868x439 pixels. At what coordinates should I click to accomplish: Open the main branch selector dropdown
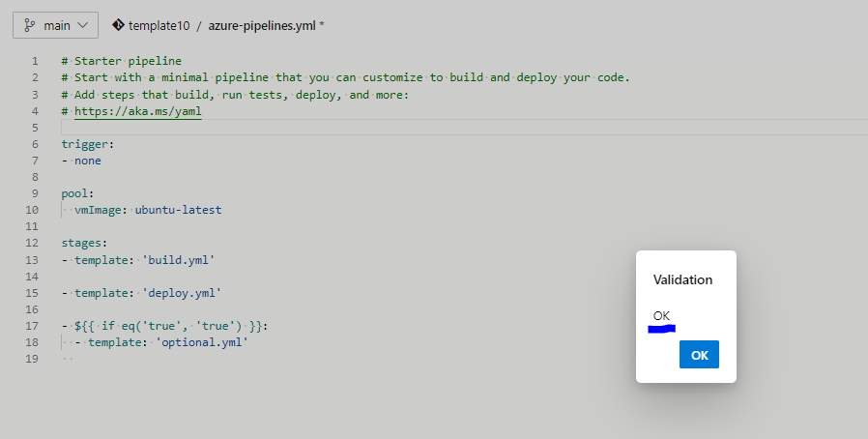click(55, 25)
